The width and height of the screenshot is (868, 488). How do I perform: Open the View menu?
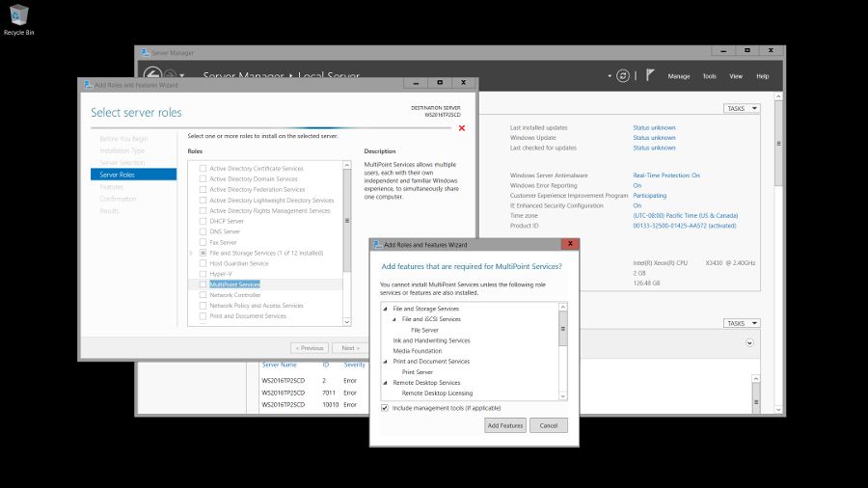(x=736, y=76)
